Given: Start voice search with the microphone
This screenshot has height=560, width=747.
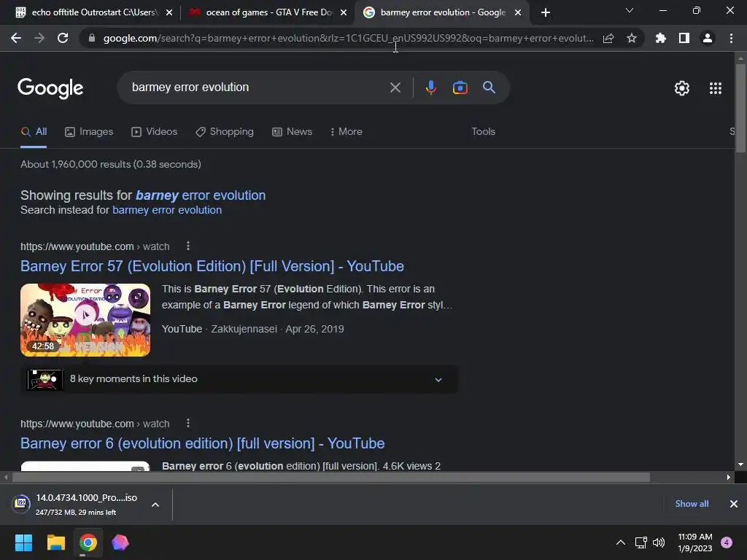Looking at the screenshot, I should point(430,87).
